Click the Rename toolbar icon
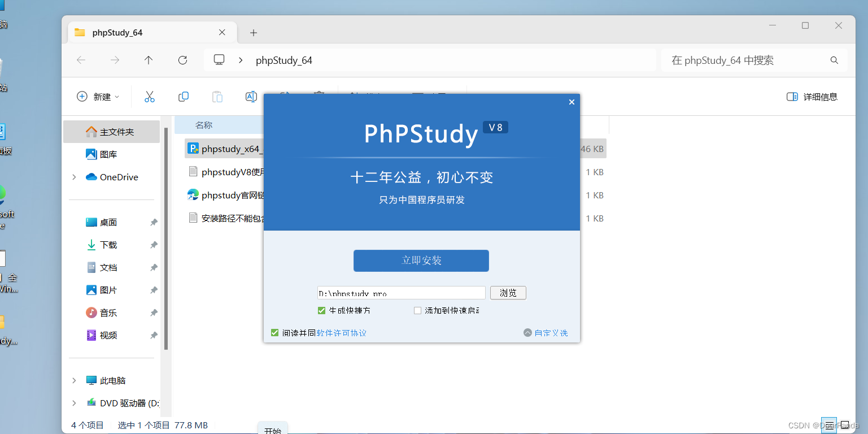 (251, 97)
